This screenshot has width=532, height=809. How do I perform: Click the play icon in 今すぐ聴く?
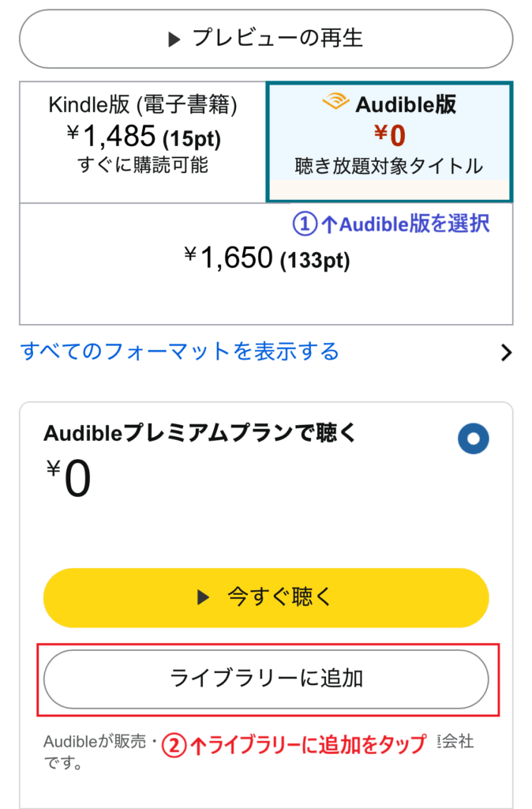(x=203, y=597)
